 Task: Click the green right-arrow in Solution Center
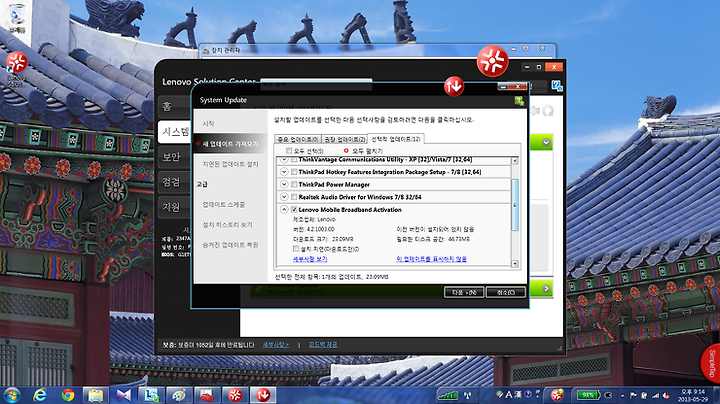click(x=546, y=289)
